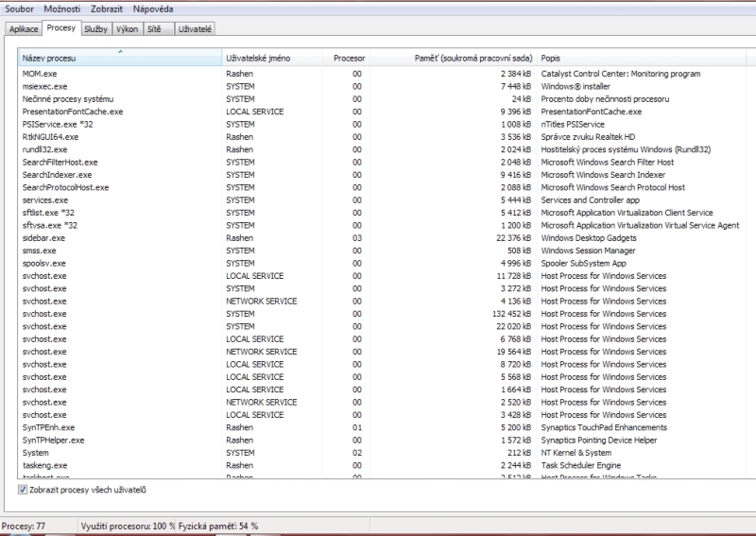Open the Možnosti menu
Image resolution: width=756 pixels, height=536 pixels.
62,9
